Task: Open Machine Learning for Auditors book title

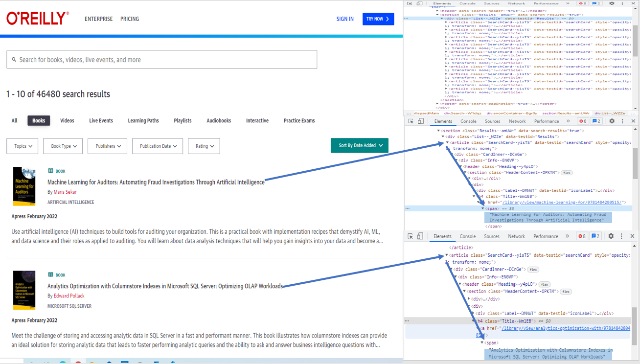Action: 156,182
